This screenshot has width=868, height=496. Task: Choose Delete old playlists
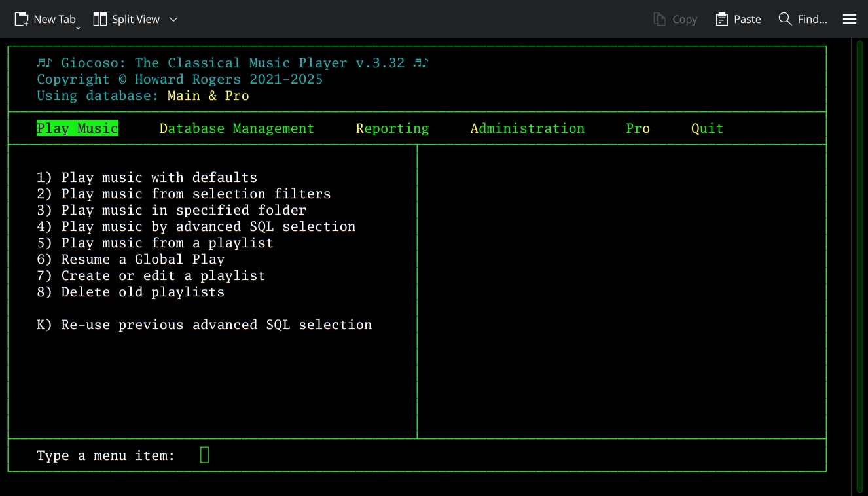pyautogui.click(x=130, y=291)
